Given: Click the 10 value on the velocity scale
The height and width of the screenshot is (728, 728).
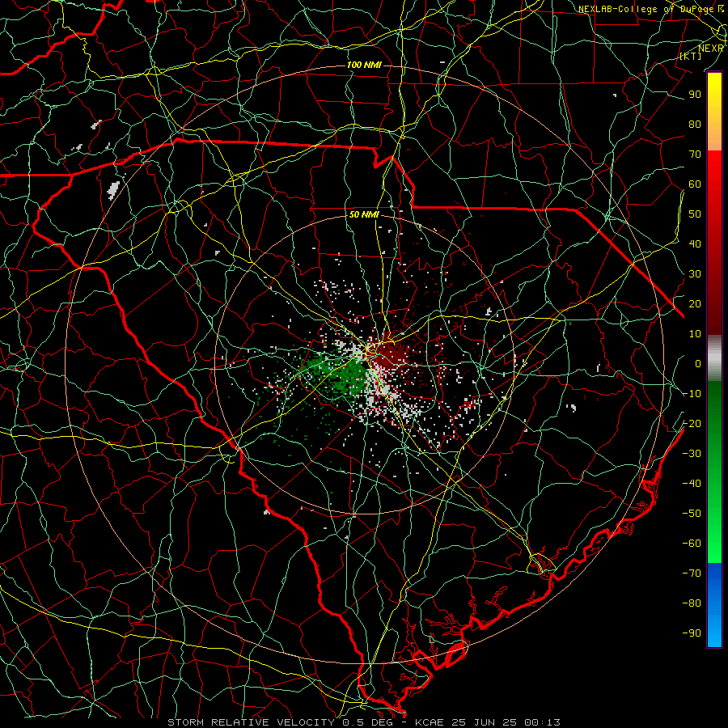Looking at the screenshot, I should pos(695,334).
